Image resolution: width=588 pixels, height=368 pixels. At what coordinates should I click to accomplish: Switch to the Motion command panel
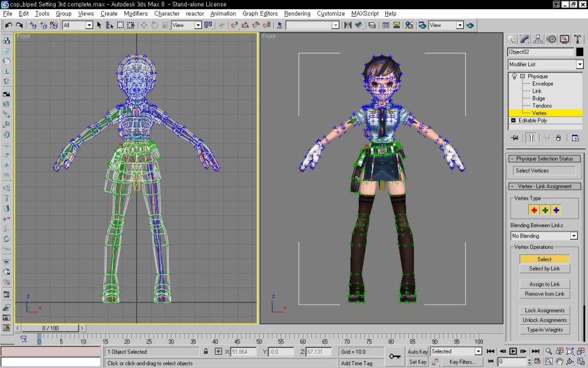tap(551, 39)
